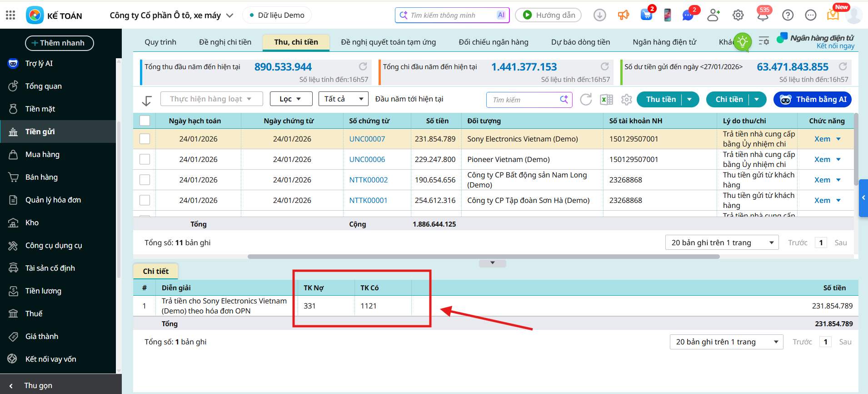Image resolution: width=868 pixels, height=394 pixels.
Task: Check the NTTK00002 row checkbox
Action: point(145,180)
